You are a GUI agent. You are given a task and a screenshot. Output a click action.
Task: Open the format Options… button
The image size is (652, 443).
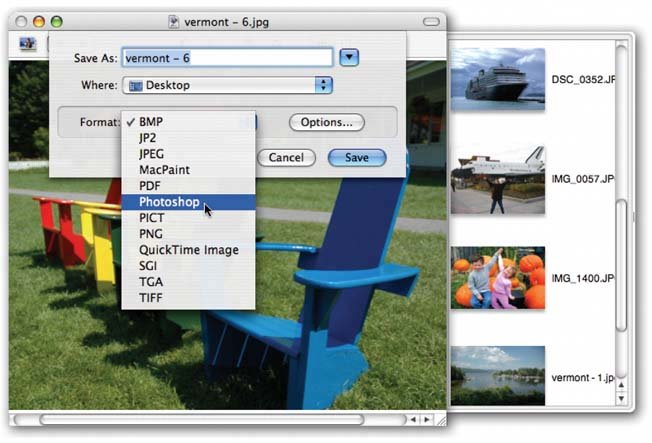tap(326, 122)
